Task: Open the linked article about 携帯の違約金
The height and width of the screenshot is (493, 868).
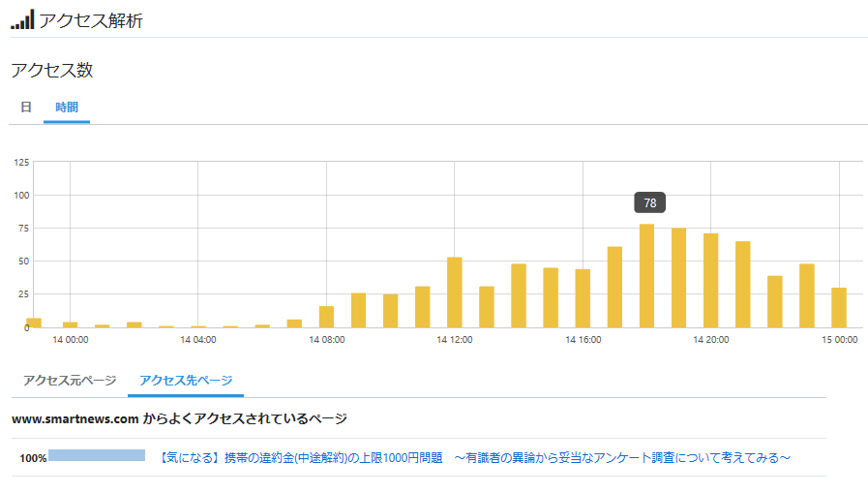Action: [474, 457]
